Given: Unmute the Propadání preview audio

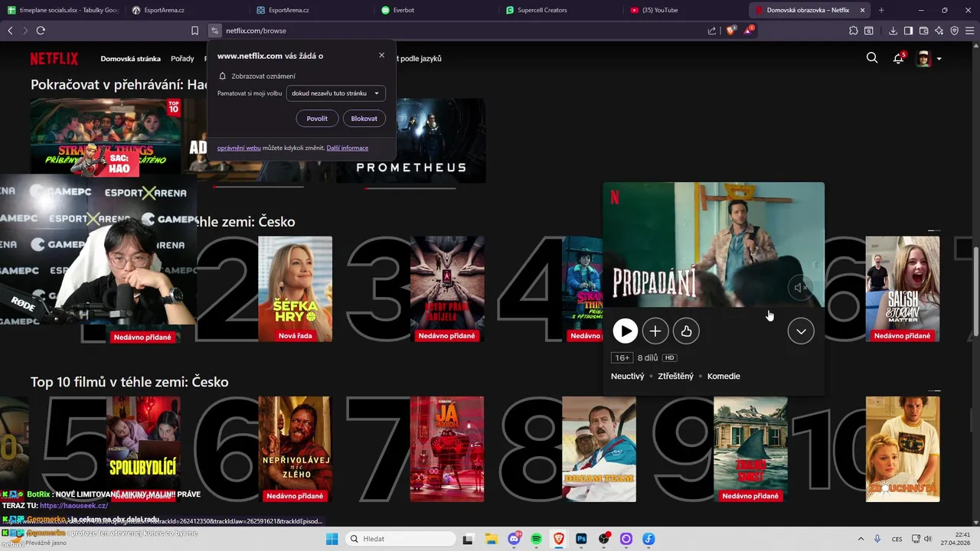Looking at the screenshot, I should click(801, 288).
